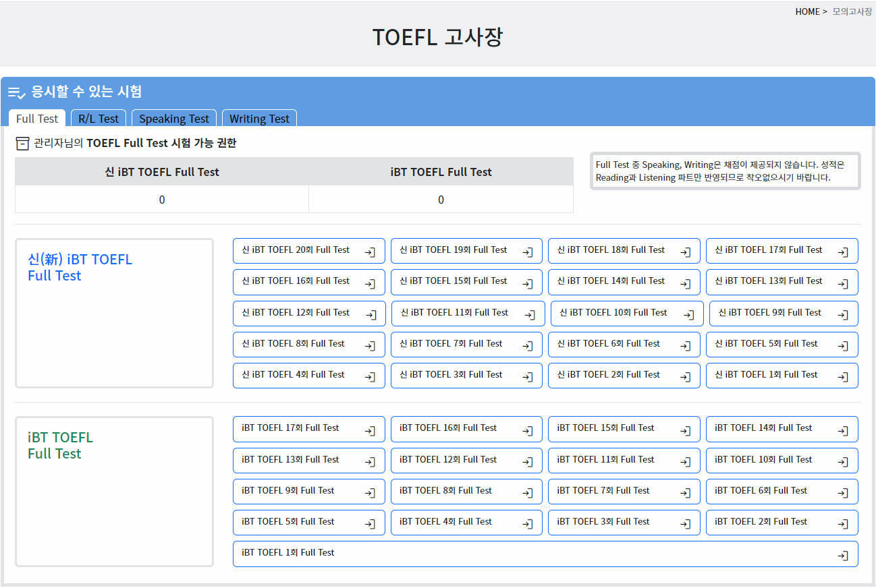Click enter icon on 신 iBT TOEFL 8회
Viewport: 876px width, 588px height.
[x=370, y=346]
